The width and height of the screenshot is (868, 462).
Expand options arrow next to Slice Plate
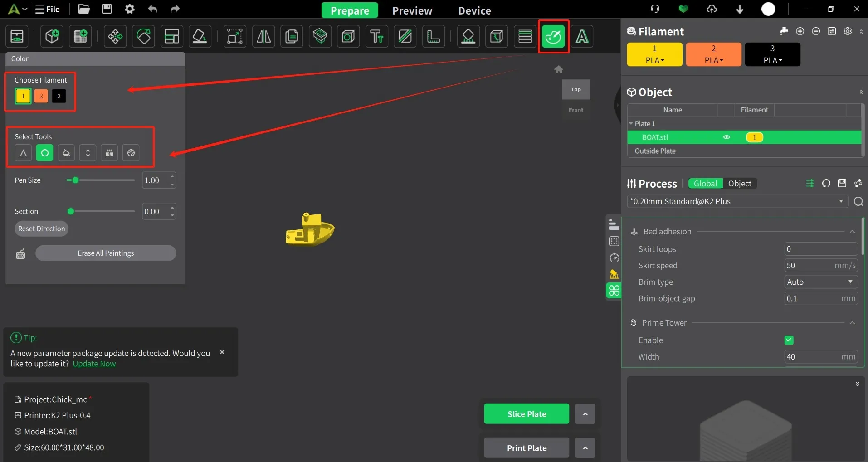585,414
